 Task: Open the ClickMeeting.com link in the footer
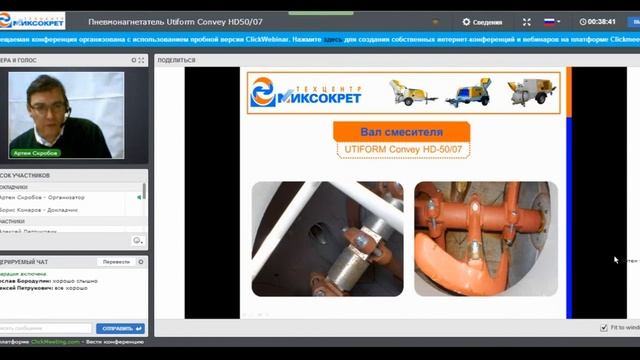click(56, 342)
